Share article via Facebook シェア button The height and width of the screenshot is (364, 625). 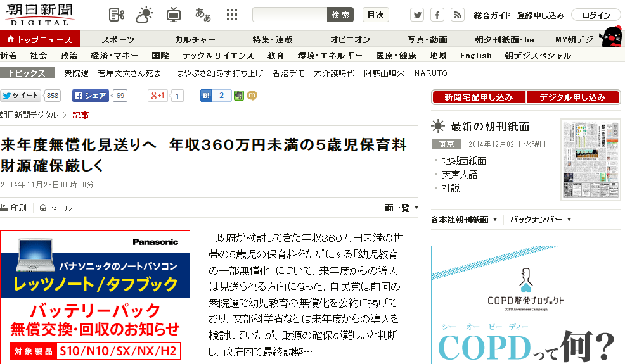91,96
